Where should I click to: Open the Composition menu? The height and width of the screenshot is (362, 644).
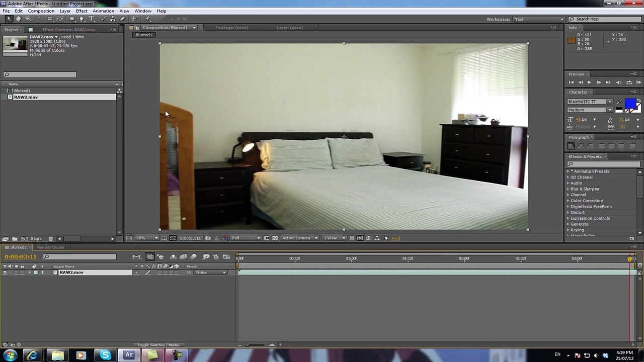coord(41,11)
